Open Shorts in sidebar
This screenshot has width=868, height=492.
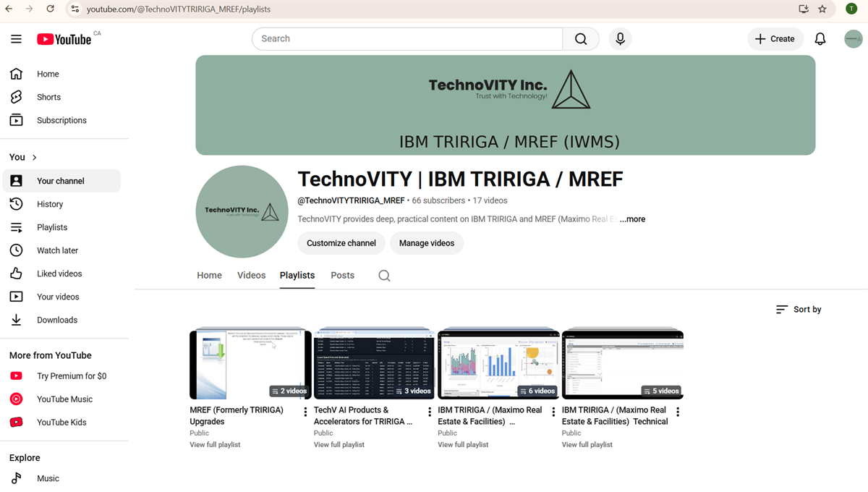(61, 97)
